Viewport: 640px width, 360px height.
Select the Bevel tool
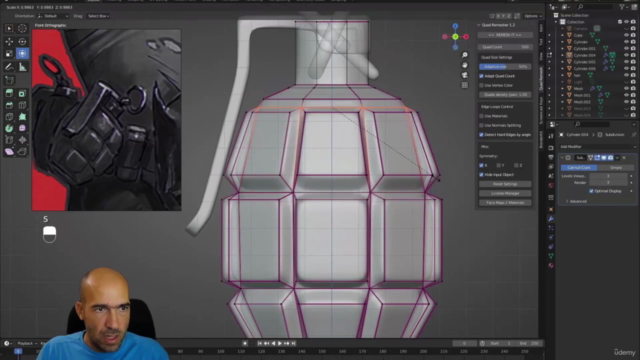tap(9, 105)
